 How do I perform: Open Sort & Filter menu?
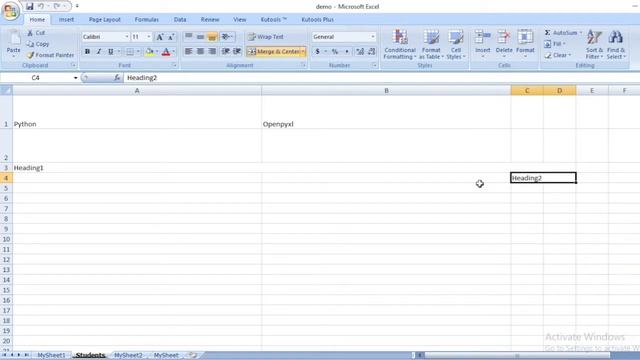594,44
